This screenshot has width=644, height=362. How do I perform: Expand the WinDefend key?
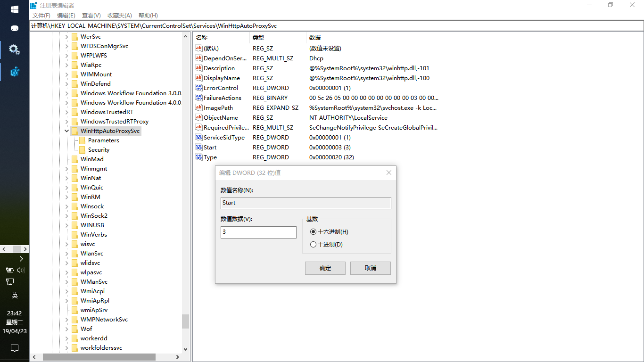(67, 84)
